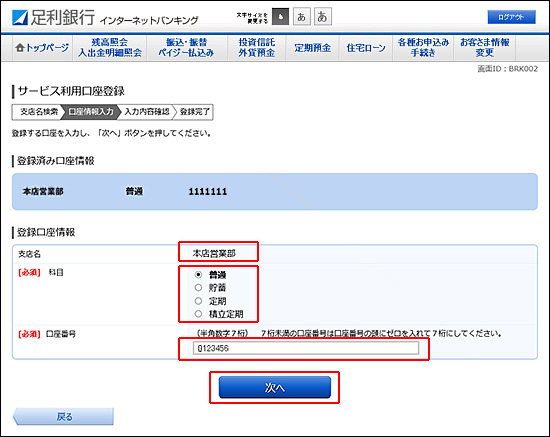550x437 pixels.
Task: Click 普通 in the registered account row
Action: pyautogui.click(x=134, y=191)
